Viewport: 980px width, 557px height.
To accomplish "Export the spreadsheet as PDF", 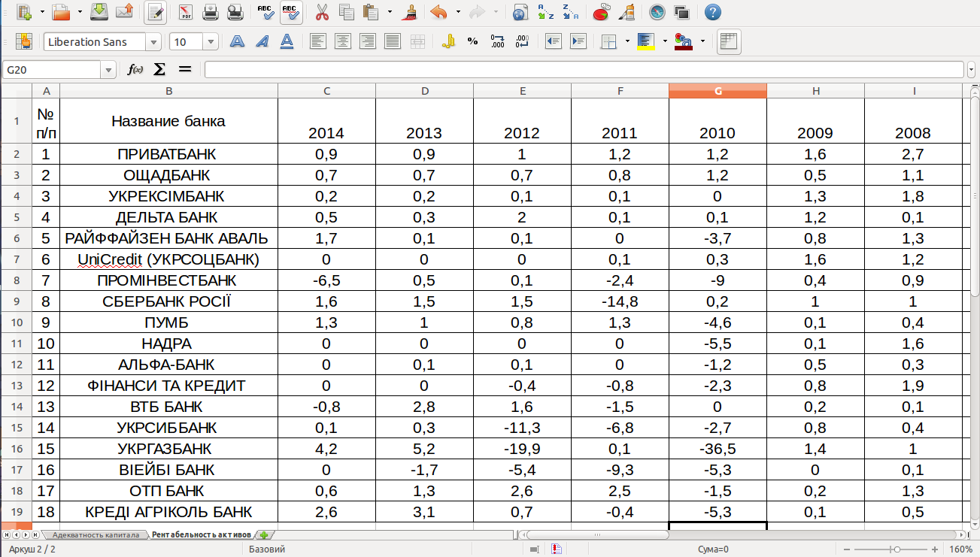I will pos(186,12).
